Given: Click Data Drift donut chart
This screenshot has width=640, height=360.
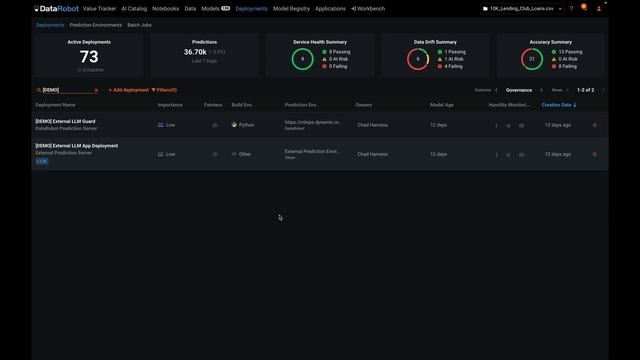Looking at the screenshot, I should click(418, 59).
